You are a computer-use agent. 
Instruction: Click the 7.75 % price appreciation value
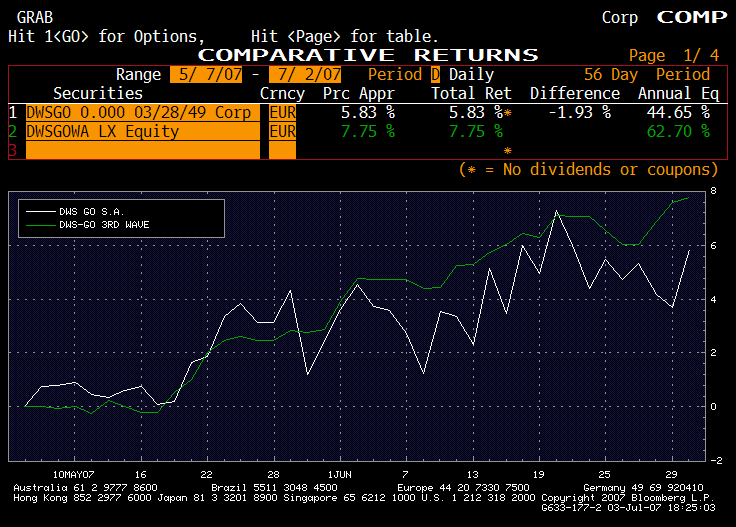(368, 131)
